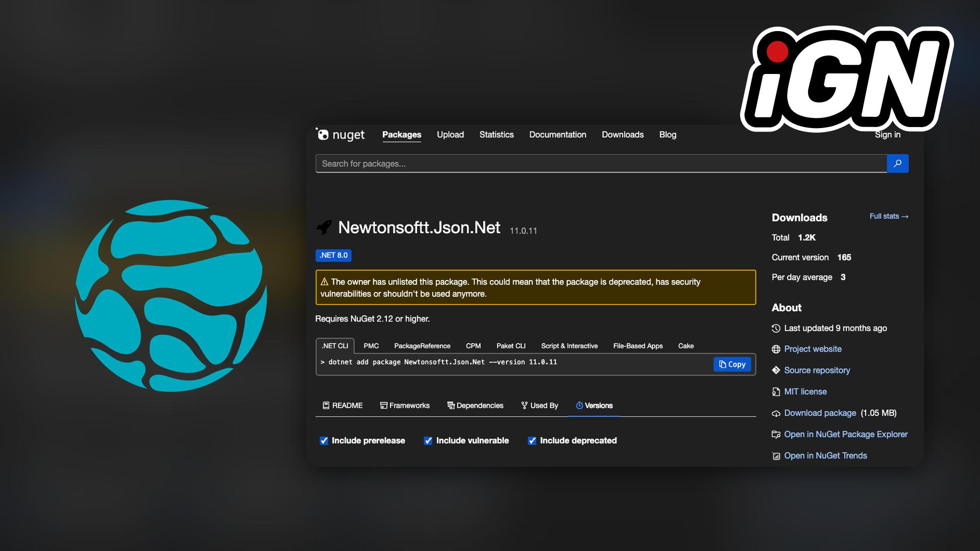
Task: Click the NuGet Trends chart icon
Action: point(776,456)
